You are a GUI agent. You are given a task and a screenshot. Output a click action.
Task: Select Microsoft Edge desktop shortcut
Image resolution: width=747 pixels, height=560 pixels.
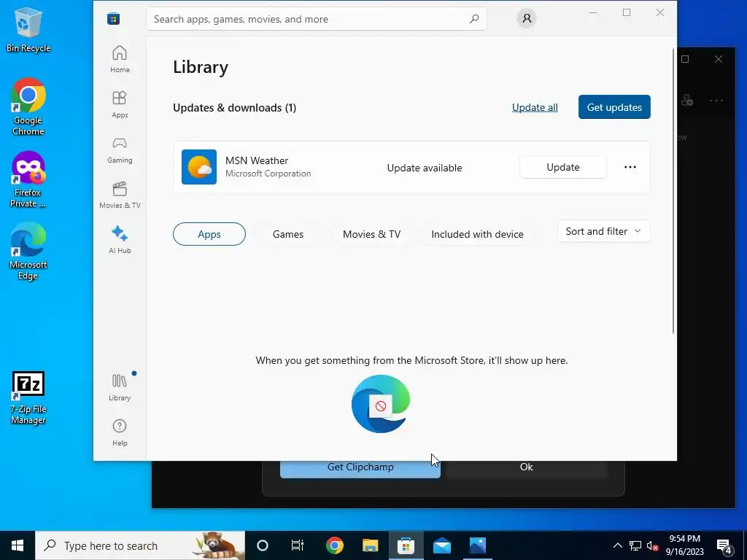[x=28, y=252]
